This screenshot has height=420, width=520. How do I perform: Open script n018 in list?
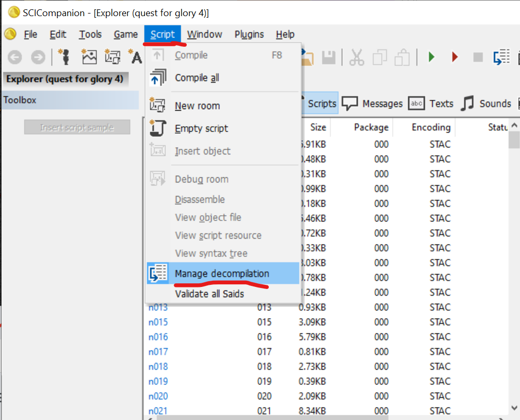(x=158, y=366)
